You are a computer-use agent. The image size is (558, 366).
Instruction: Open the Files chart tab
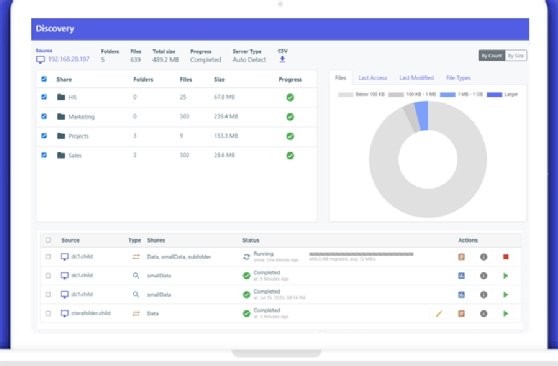point(341,78)
